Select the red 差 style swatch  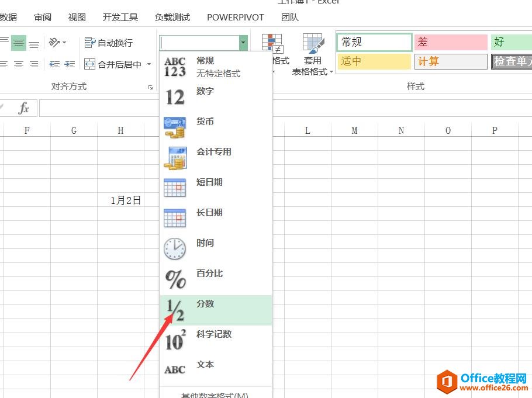click(x=450, y=42)
